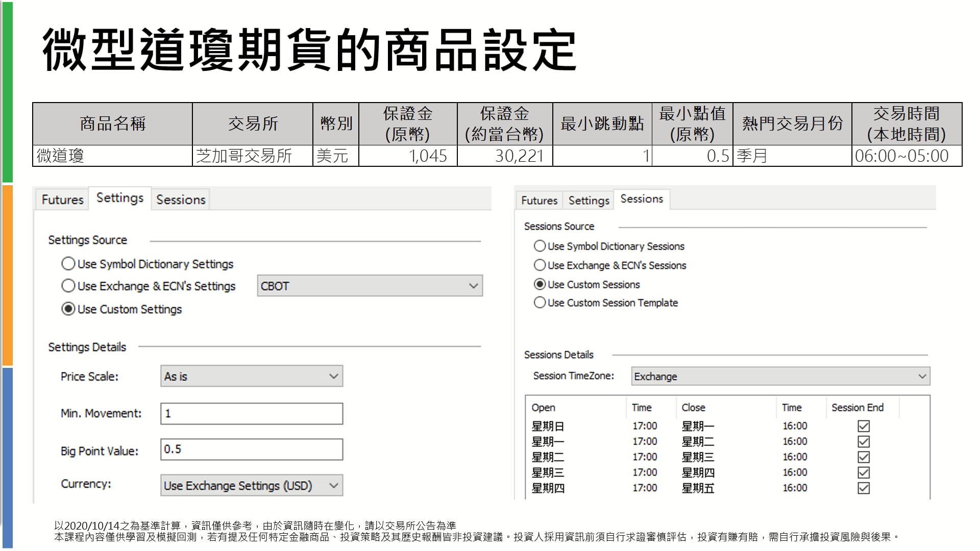Toggle Session End checkbox for 星期四 row
This screenshot has width=980, height=551.
click(864, 488)
